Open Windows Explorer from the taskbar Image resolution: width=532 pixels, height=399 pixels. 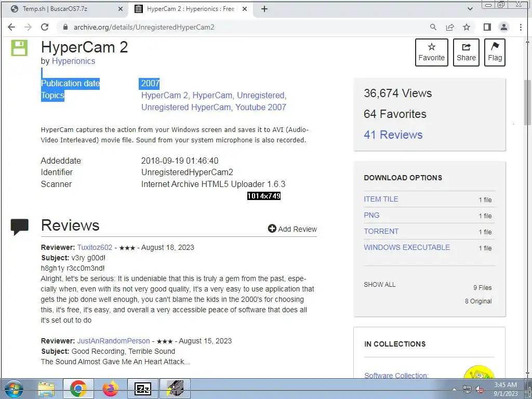(46, 389)
